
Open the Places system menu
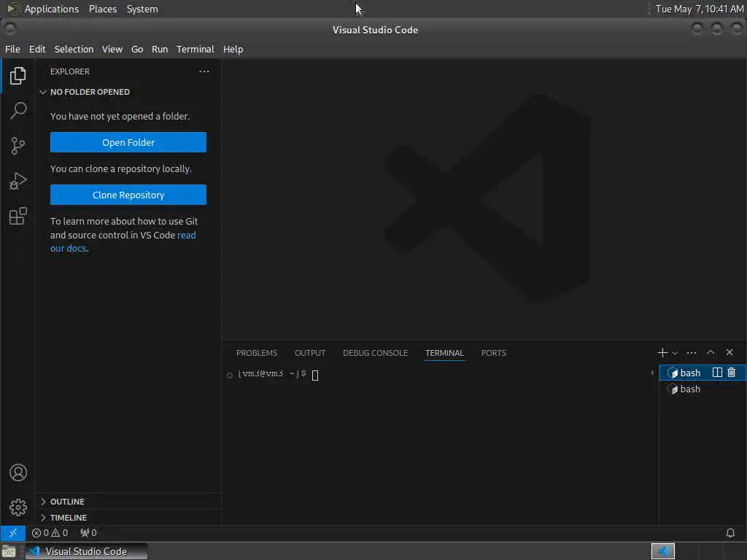(103, 9)
